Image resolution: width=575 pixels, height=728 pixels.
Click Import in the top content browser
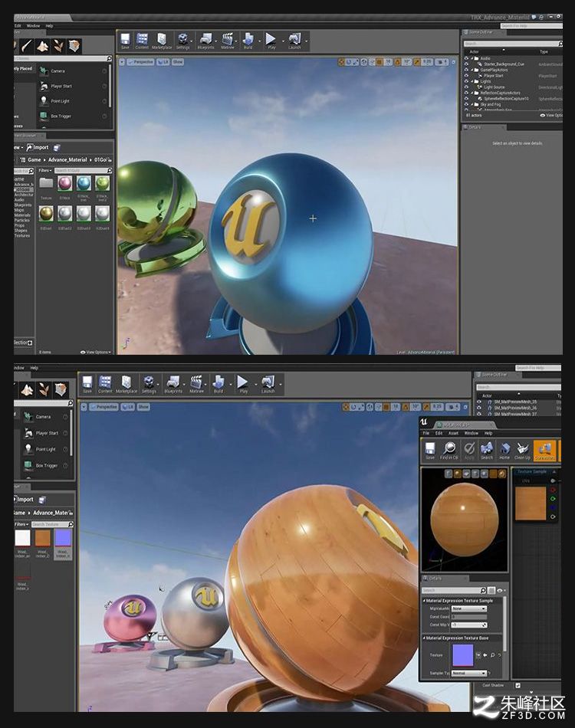click(x=37, y=148)
